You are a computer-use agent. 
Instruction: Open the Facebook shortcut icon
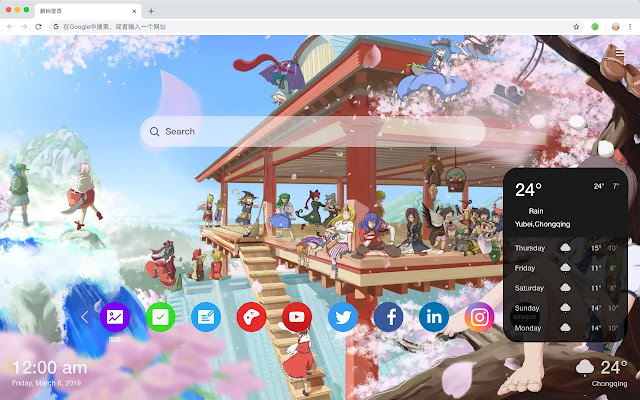[x=388, y=317]
